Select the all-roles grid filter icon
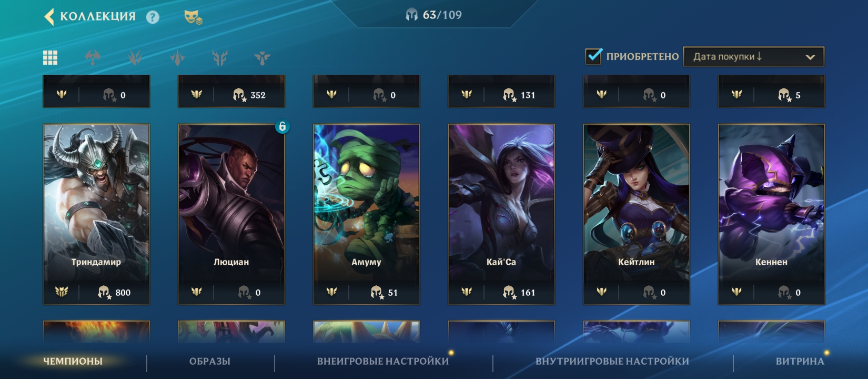Image resolution: width=868 pixels, height=379 pixels. pyautogui.click(x=51, y=57)
